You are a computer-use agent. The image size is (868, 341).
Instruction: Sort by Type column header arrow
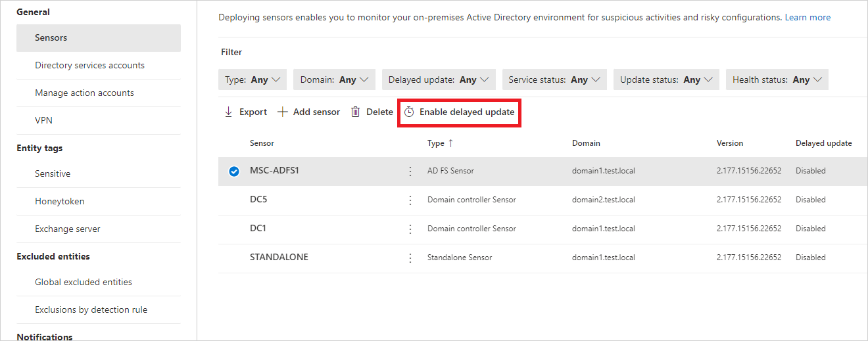point(450,143)
